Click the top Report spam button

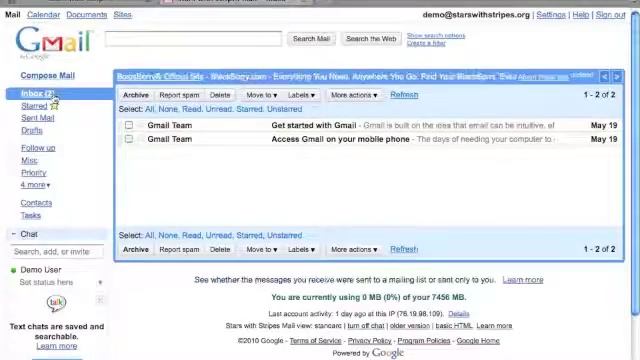(179, 95)
